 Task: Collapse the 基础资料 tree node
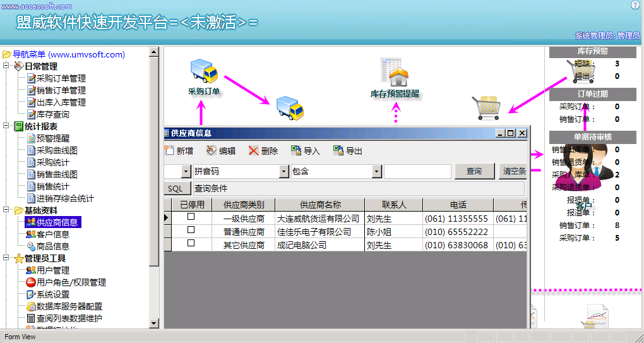click(6, 210)
